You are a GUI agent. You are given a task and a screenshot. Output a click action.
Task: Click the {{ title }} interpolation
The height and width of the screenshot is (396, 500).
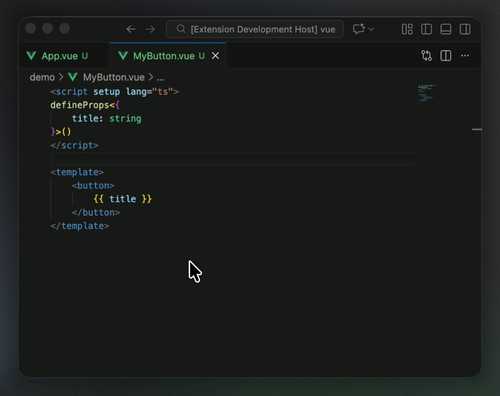coord(123,199)
